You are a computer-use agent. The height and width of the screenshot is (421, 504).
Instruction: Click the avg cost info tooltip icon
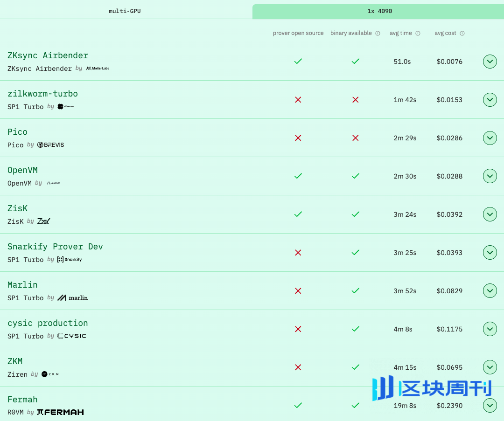pyautogui.click(x=462, y=33)
